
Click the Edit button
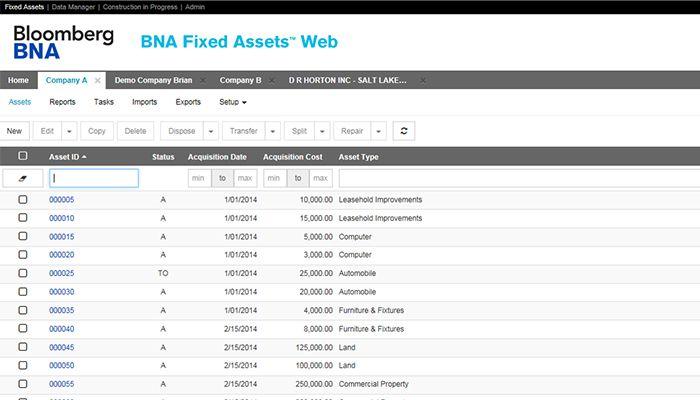coord(47,131)
